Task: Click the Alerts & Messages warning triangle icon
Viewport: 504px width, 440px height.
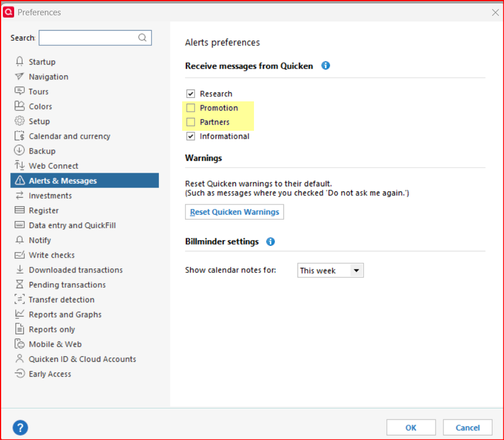Action: 20,180
